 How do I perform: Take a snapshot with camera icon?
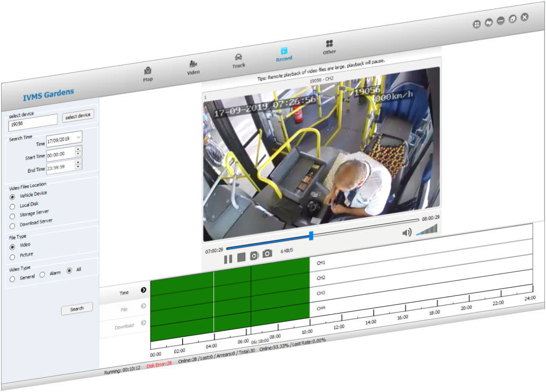tap(267, 253)
